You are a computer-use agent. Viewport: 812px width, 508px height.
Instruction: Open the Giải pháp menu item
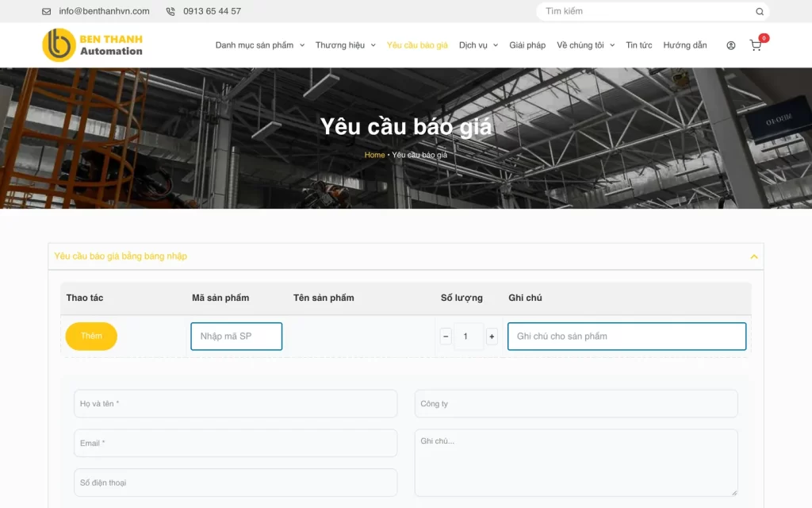tap(527, 45)
